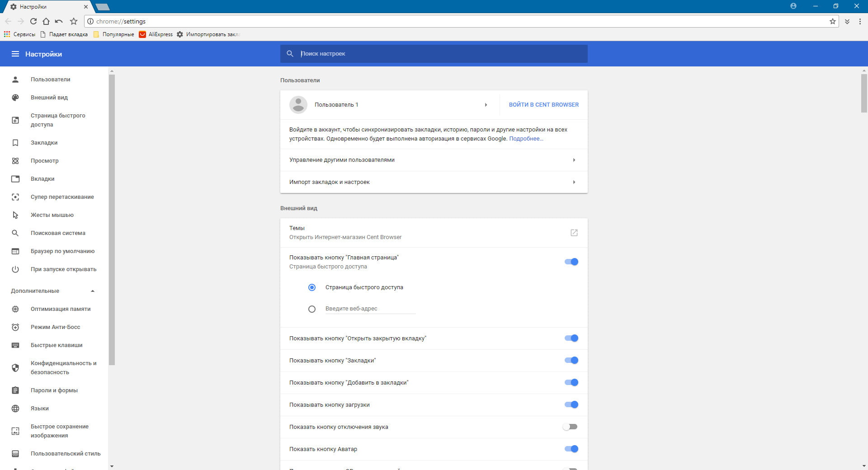Open the Подробнее link

click(526, 139)
